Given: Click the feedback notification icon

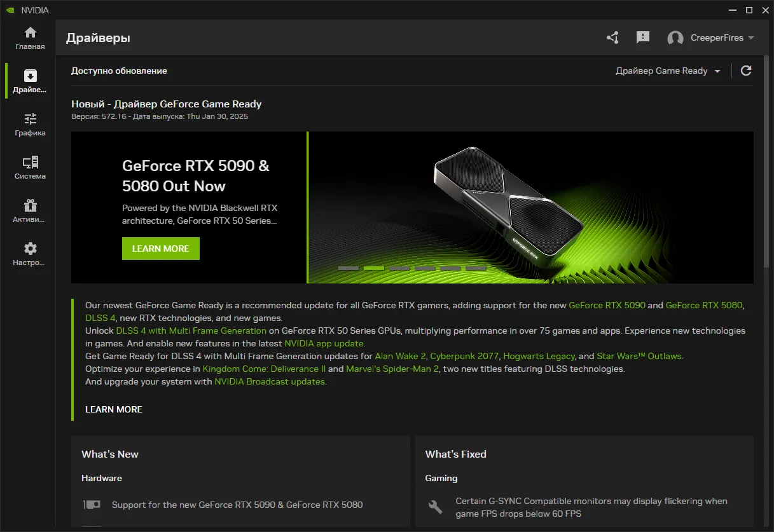Looking at the screenshot, I should tap(643, 38).
